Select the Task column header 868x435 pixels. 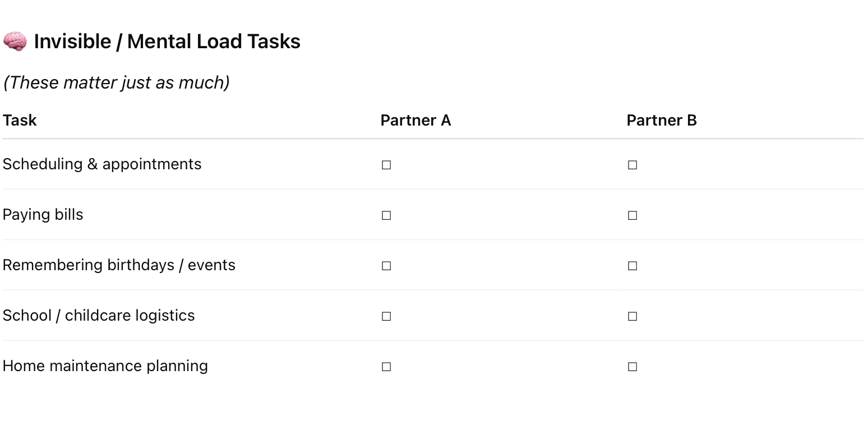(20, 121)
